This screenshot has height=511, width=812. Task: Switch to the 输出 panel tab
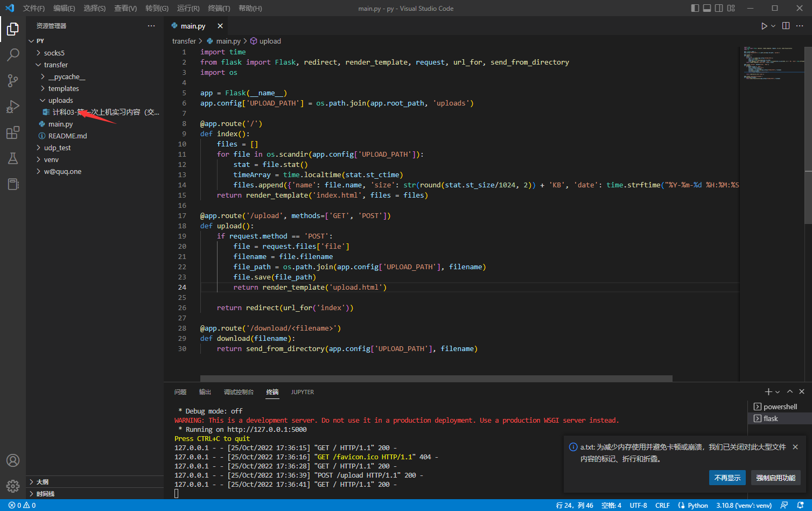point(205,392)
